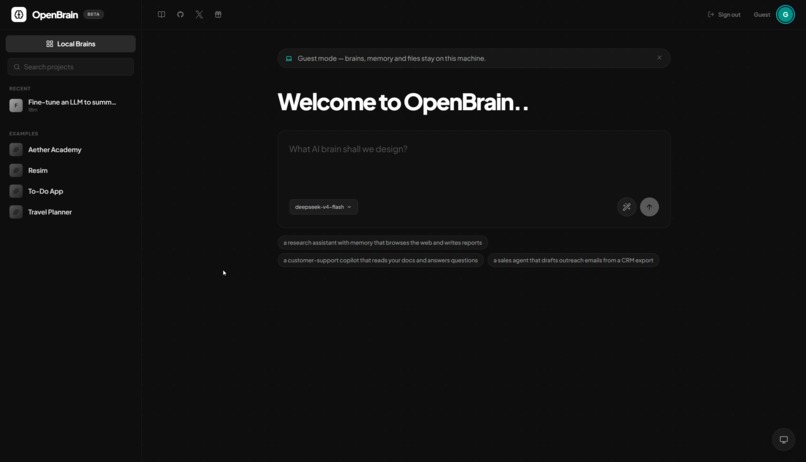
Task: Click the Sign out button
Action: pyautogui.click(x=724, y=14)
